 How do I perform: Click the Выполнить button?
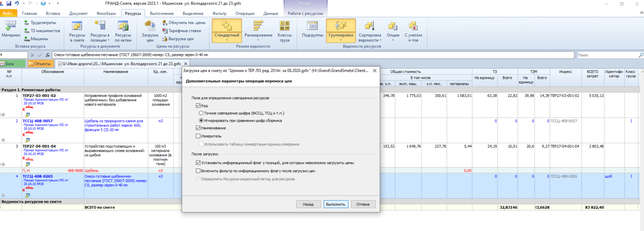(x=336, y=204)
